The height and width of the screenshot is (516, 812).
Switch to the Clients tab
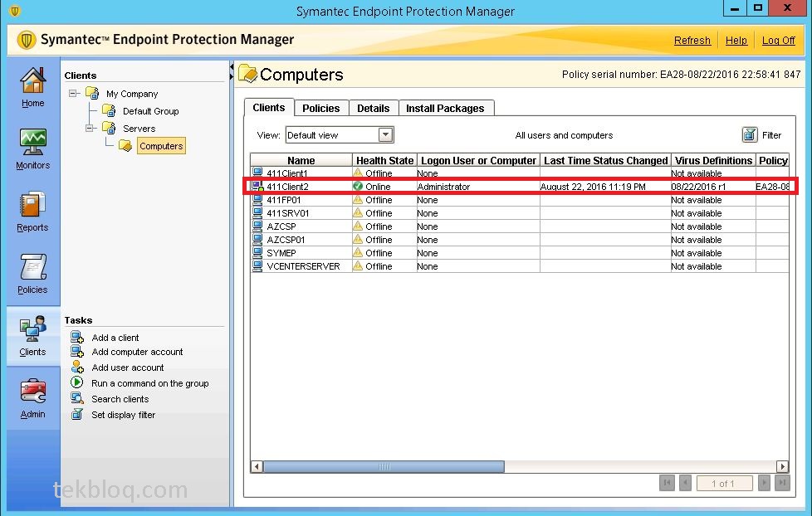coord(269,108)
